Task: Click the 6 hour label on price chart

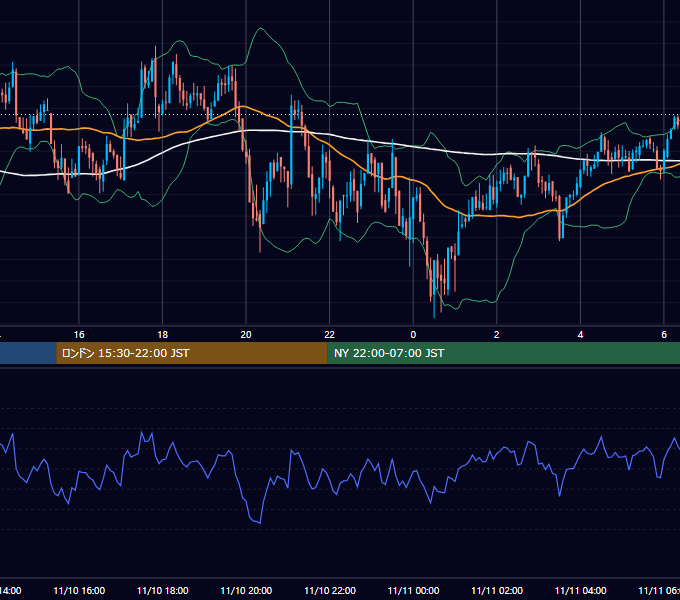Action: click(664, 335)
